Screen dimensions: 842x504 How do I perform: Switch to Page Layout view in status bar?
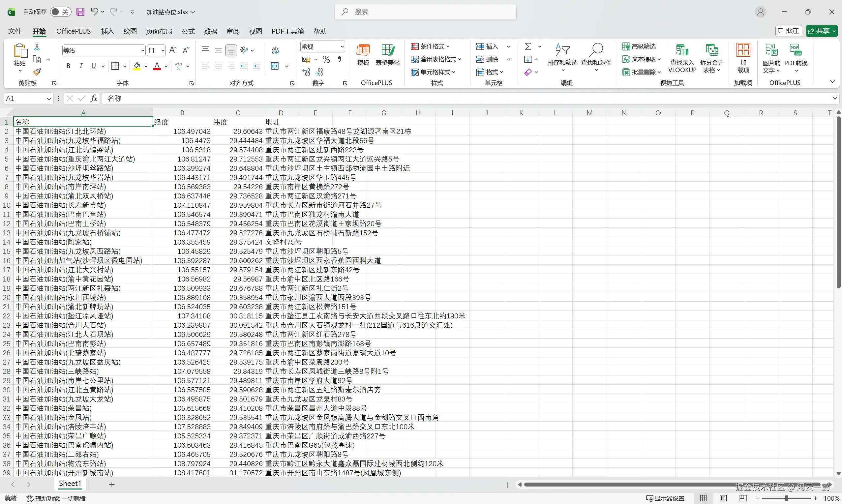coord(723,498)
